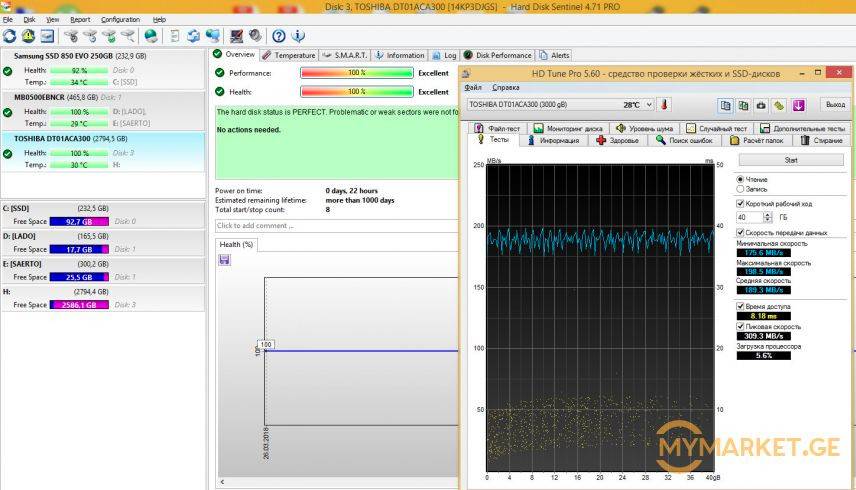The image size is (856, 490).
Task: Click the refresh icon in Hard Disk Sentinel toolbar
Action: pyautogui.click(x=10, y=36)
